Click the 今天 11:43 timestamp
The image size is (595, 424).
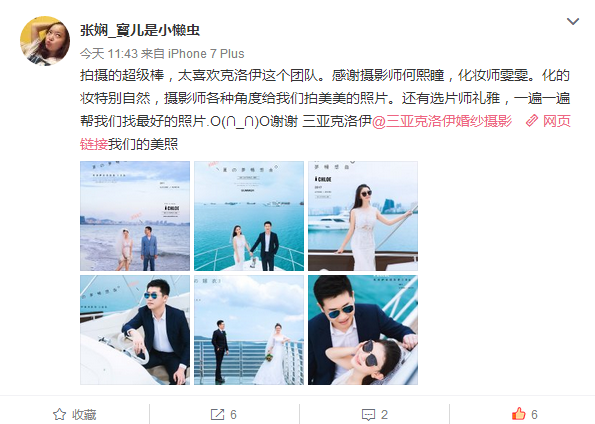[x=109, y=54]
